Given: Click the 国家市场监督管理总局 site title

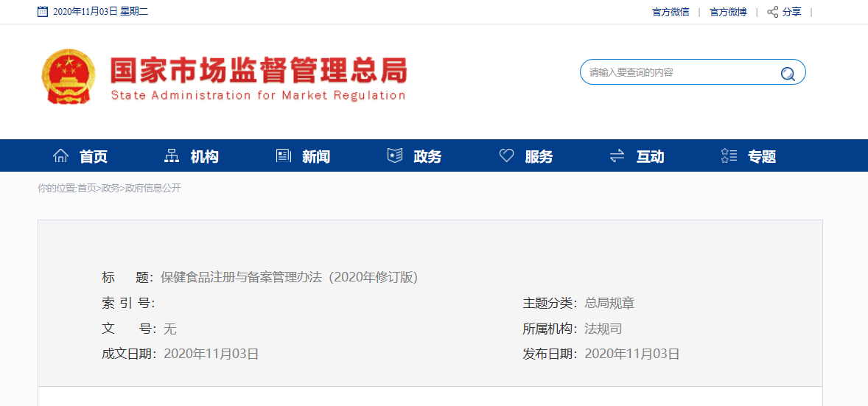Looking at the screenshot, I should [x=259, y=70].
